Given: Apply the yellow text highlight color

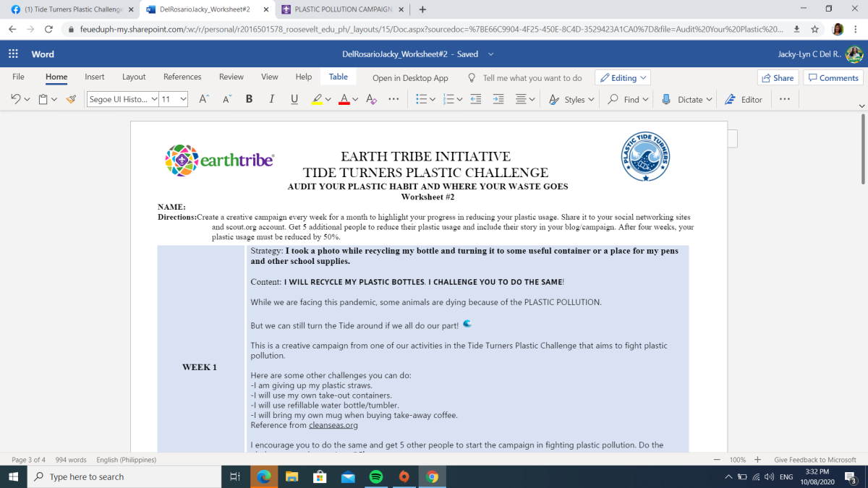Looking at the screenshot, I should coord(317,100).
